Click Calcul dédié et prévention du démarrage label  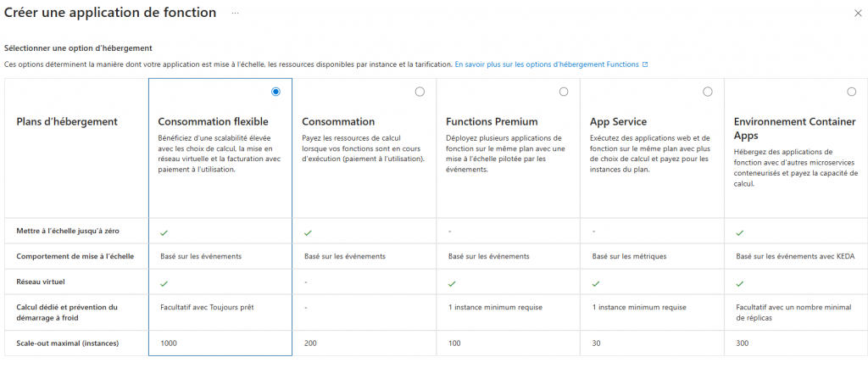tap(67, 312)
